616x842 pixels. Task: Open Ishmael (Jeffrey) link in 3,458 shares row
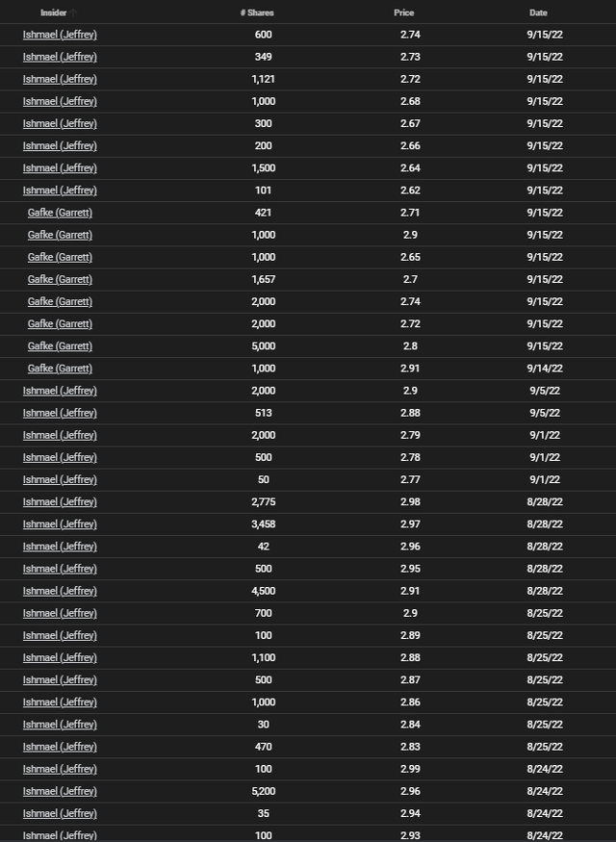tap(60, 524)
